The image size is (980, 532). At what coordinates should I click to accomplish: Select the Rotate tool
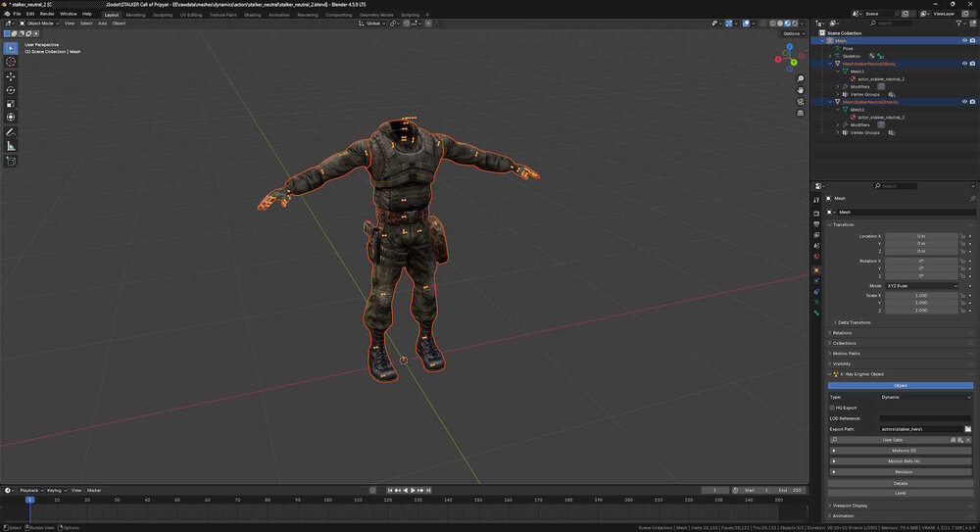point(11,90)
